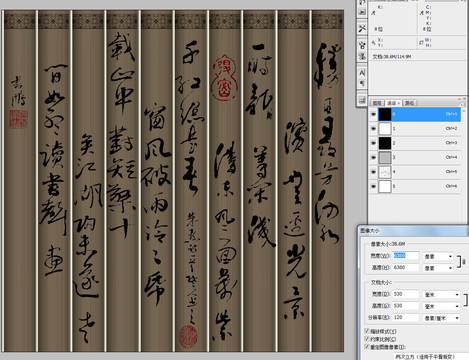Close the Channels panel group
Image resolution: width=469 pixels, height=360 pixels.
[x=464, y=99]
